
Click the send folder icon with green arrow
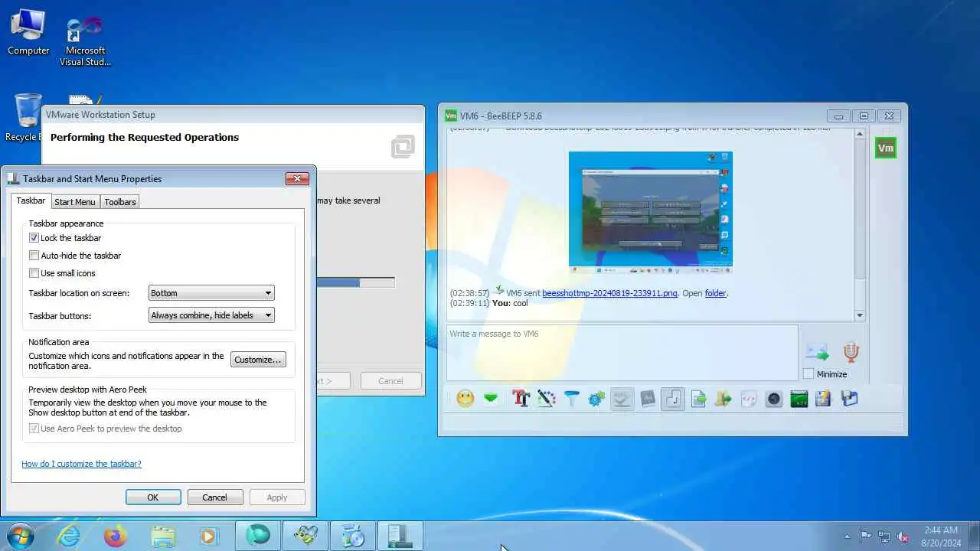724,398
